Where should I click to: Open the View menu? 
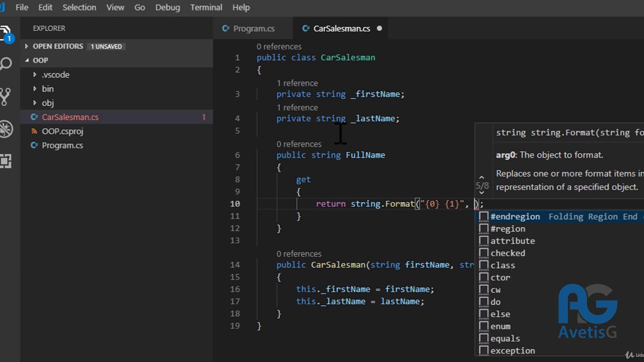(x=115, y=8)
